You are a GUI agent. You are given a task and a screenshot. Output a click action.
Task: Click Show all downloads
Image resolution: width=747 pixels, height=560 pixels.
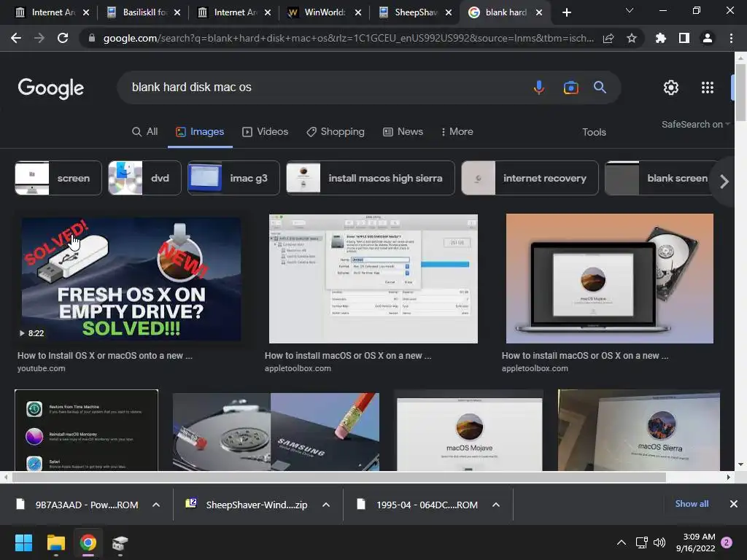tap(692, 504)
